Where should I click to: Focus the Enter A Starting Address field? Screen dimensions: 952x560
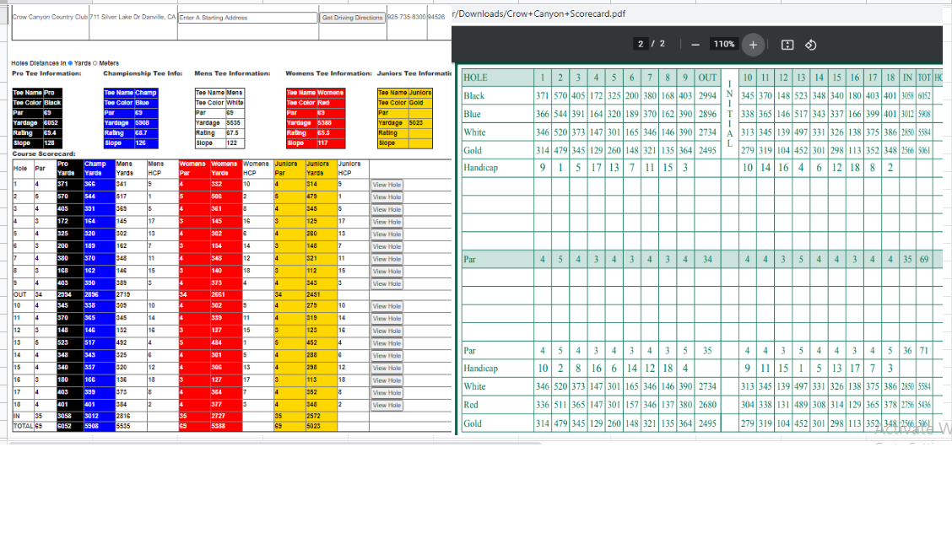coord(248,18)
